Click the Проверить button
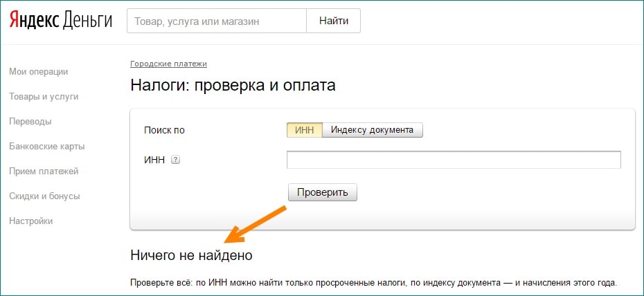Image resolution: width=644 pixels, height=296 pixels. pos(323,192)
